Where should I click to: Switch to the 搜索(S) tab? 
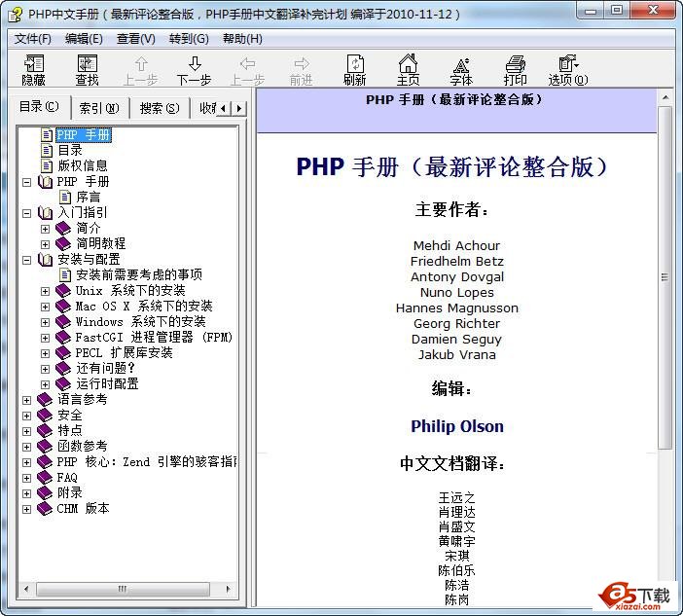(x=160, y=108)
